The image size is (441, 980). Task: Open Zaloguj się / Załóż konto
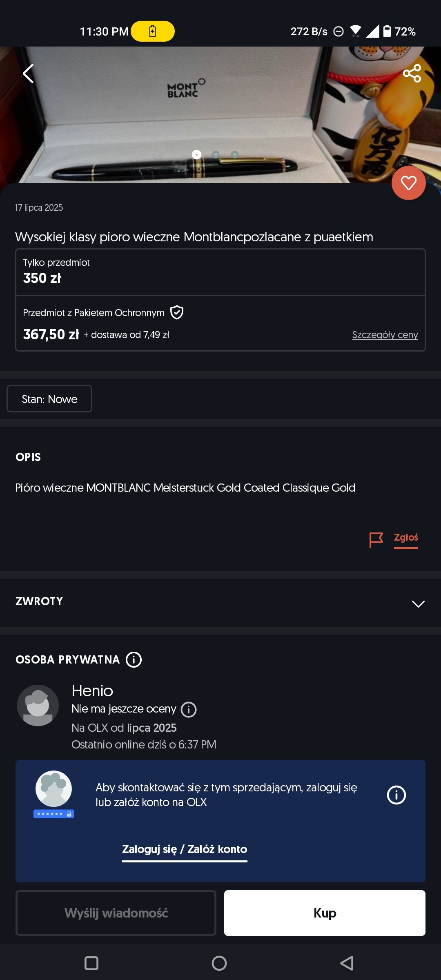click(x=185, y=849)
